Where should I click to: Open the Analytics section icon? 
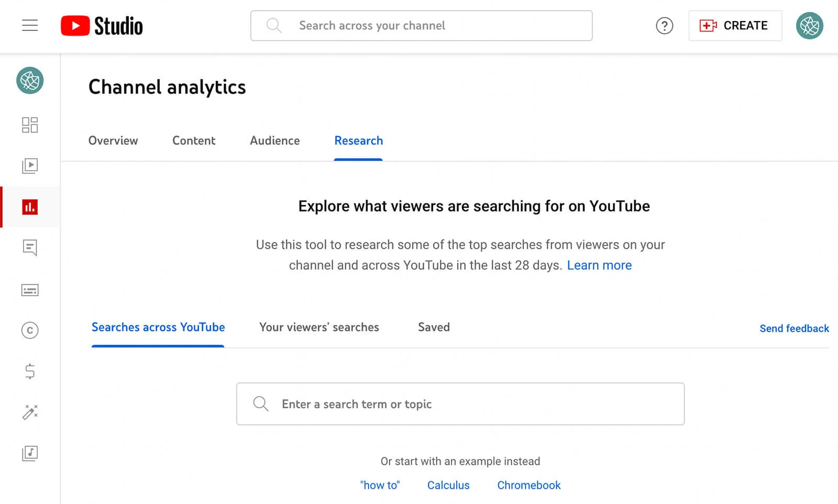(30, 207)
